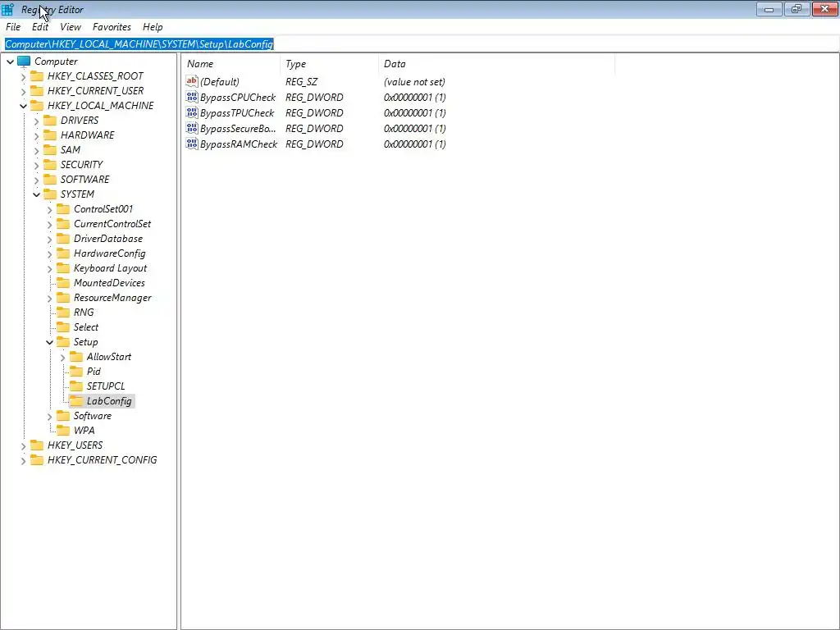Close the Registry Editor window
The width and height of the screenshot is (840, 630).
click(x=825, y=9)
